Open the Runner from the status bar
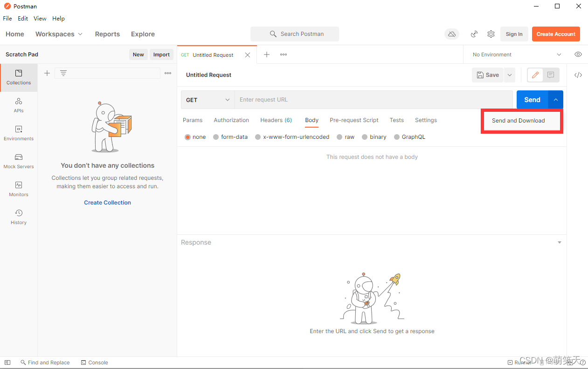The image size is (588, 369). [x=519, y=362]
